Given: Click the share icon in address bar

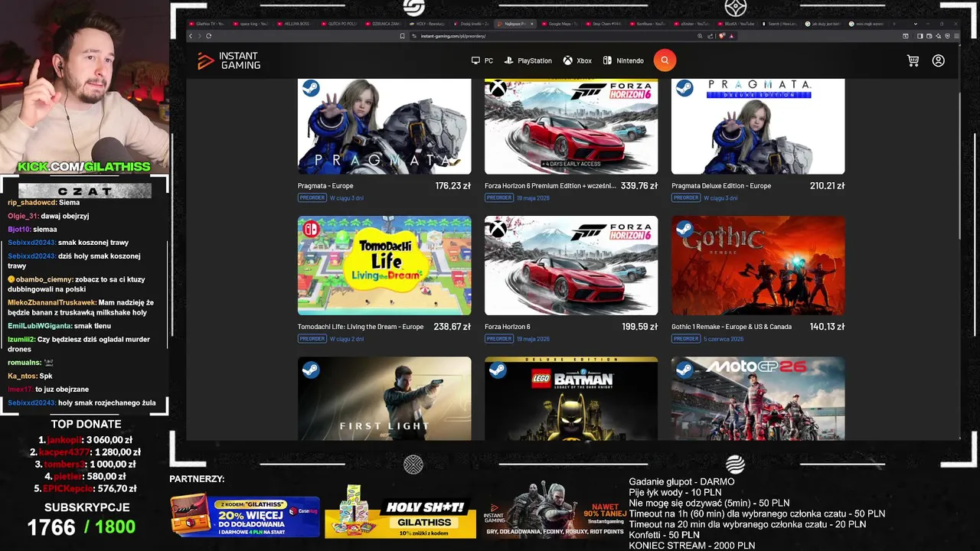Looking at the screenshot, I should tap(710, 36).
